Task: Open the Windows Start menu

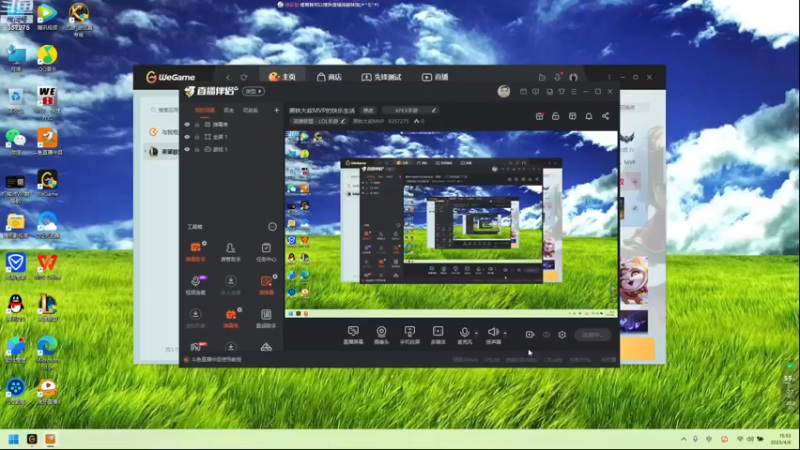Action: tap(14, 439)
